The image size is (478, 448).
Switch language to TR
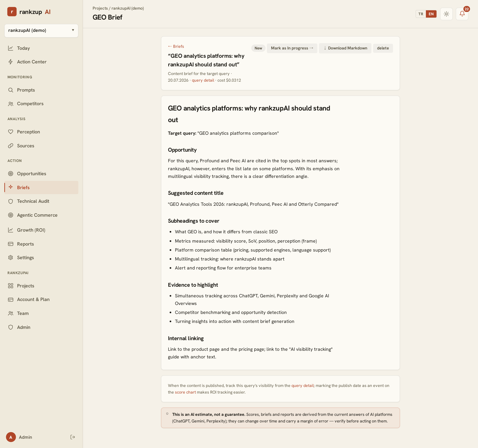click(x=421, y=14)
